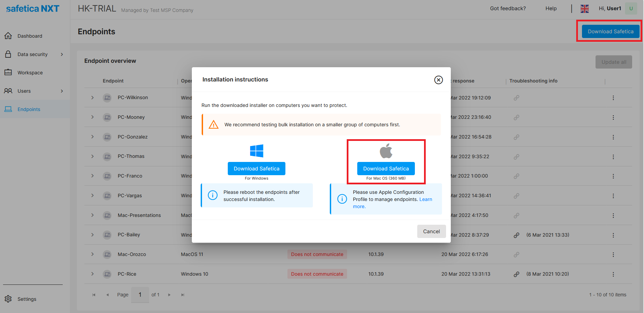Download Safetica for Windows
The width and height of the screenshot is (644, 313).
point(257,169)
